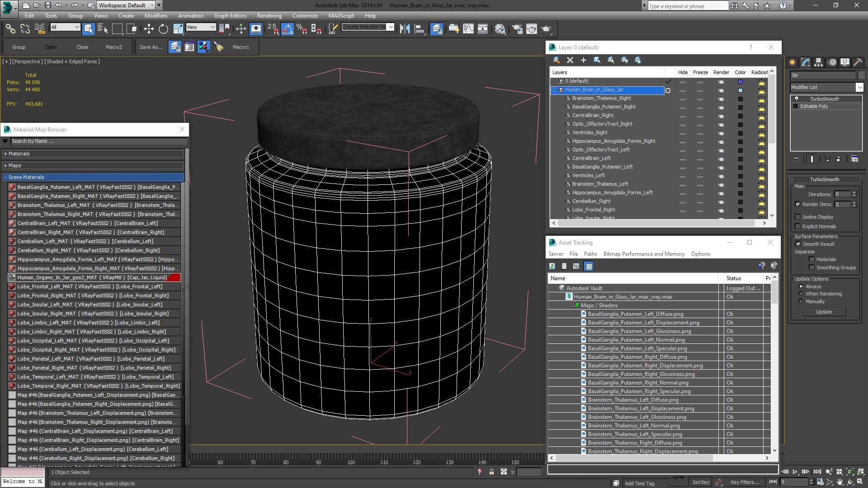Click the Macro2 toolbar button
Image resolution: width=868 pixels, height=488 pixels.
tap(114, 47)
